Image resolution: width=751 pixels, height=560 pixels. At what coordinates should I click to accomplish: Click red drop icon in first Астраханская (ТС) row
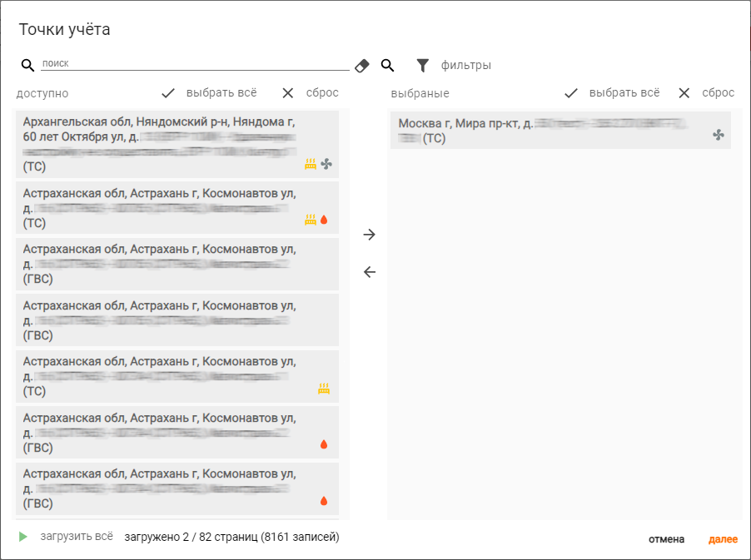pos(324,220)
